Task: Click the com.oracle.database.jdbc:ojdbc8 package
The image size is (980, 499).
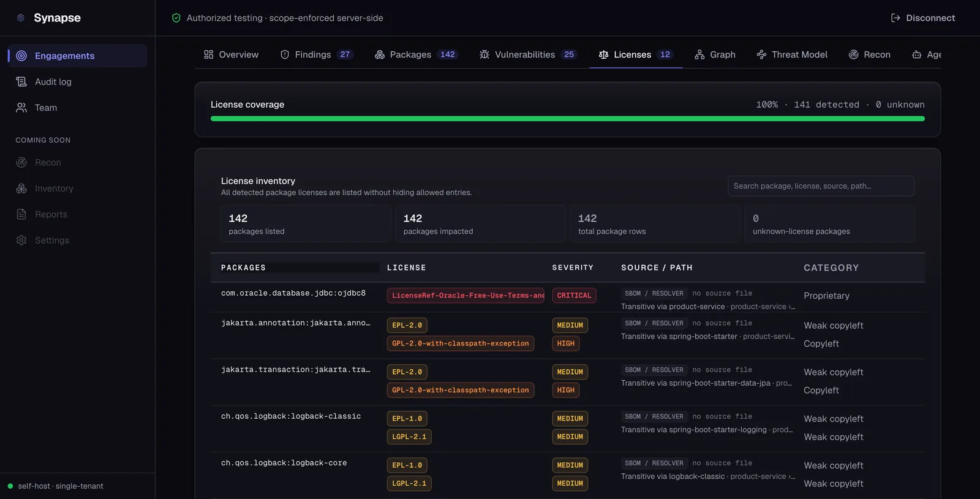Action: 293,293
